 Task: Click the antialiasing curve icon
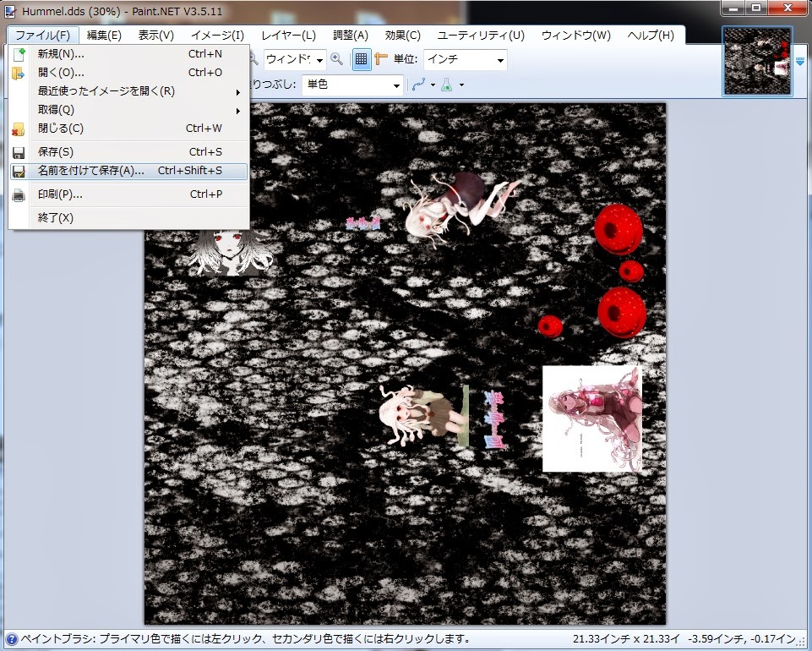[418, 85]
